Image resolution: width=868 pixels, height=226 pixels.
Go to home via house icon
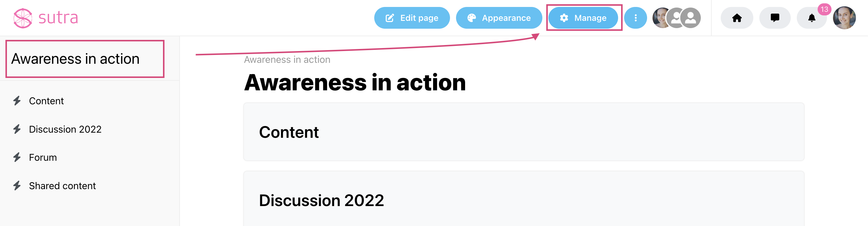pyautogui.click(x=737, y=18)
